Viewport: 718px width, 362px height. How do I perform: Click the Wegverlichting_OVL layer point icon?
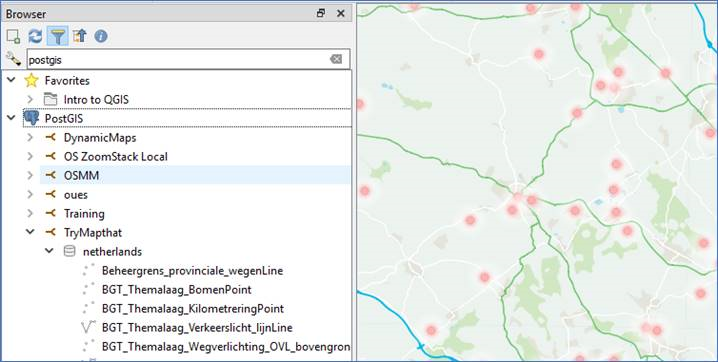(x=88, y=346)
